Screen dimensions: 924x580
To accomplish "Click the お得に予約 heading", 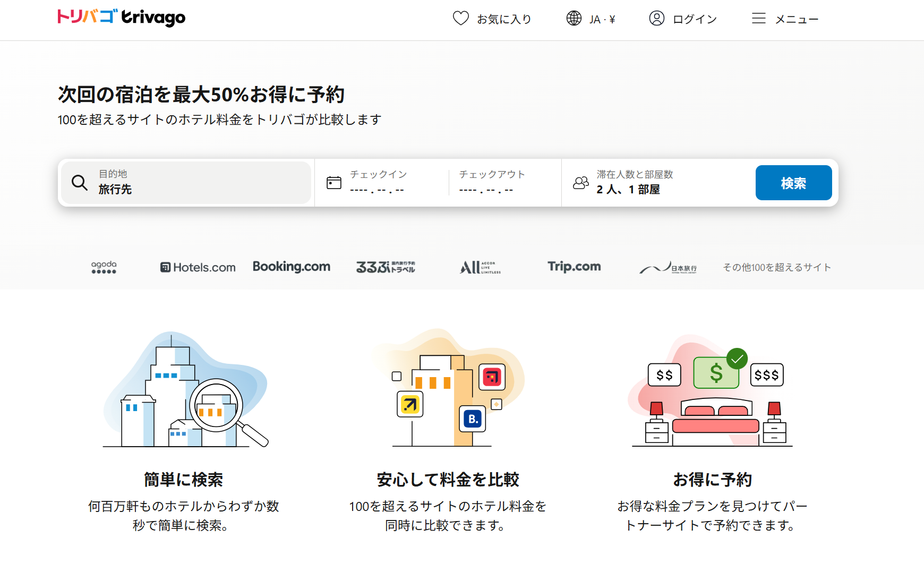I will click(712, 480).
